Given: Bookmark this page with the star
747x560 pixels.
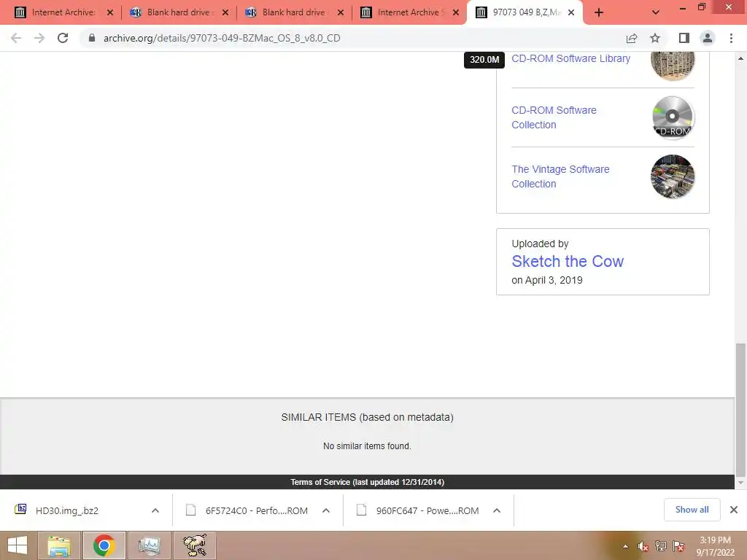Looking at the screenshot, I should 655,38.
